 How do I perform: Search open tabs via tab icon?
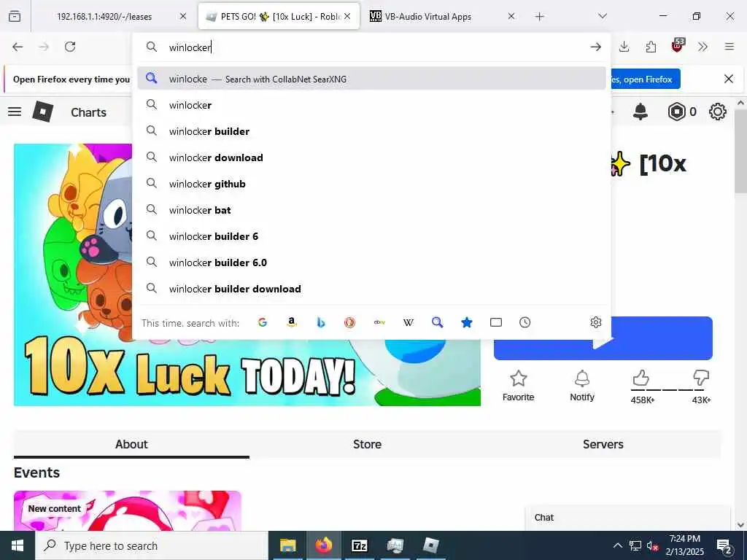pyautogui.click(x=496, y=322)
